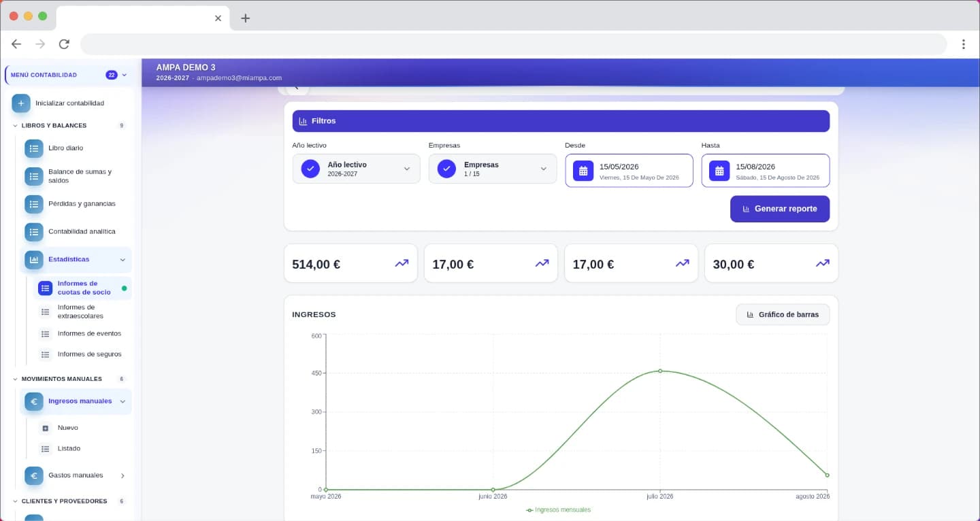This screenshot has height=521, width=980.
Task: Open the Desde calendar icon
Action: click(x=583, y=171)
